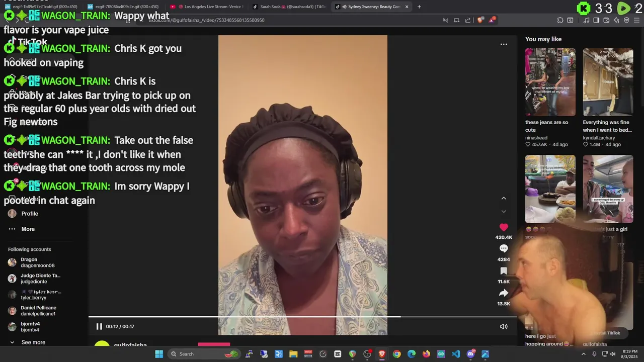644x362 pixels.
Task: Open the restaurant table video thumbnail
Action: (x=550, y=189)
